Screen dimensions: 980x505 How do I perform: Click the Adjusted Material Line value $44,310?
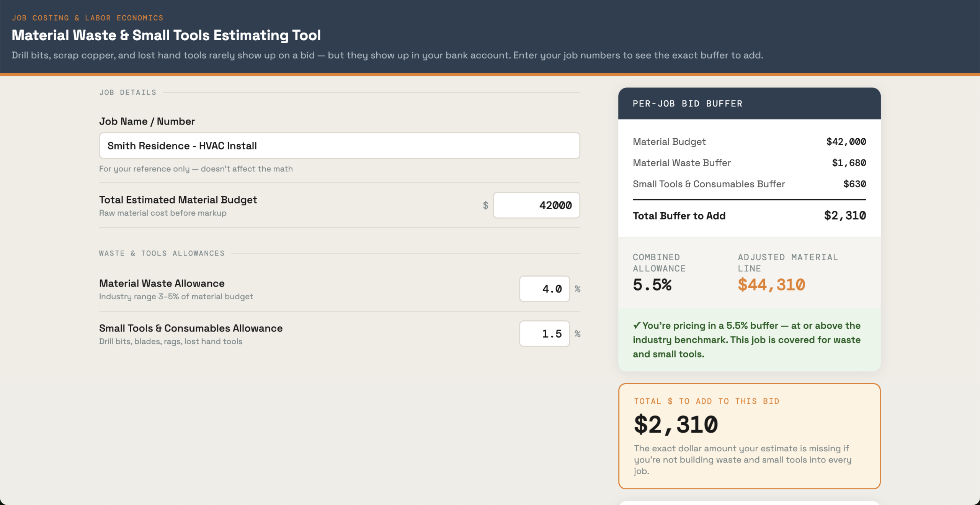(x=772, y=285)
